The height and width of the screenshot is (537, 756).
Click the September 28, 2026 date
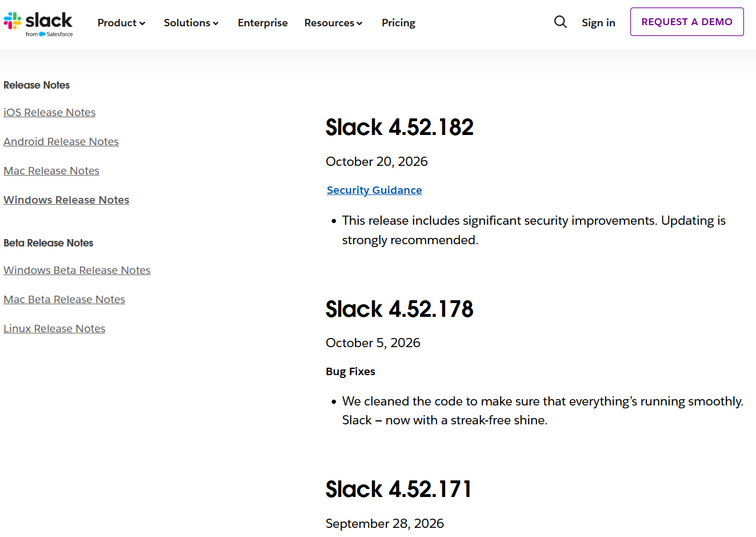point(385,524)
